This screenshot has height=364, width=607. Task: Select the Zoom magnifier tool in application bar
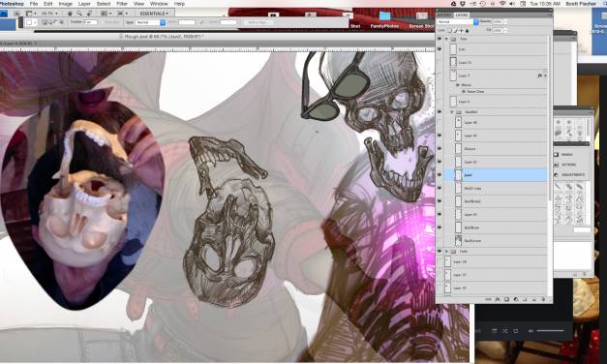(x=79, y=14)
